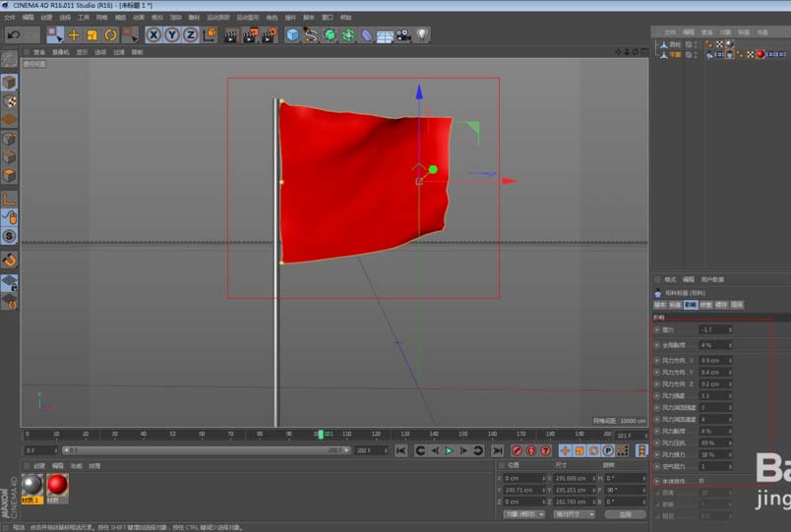
Task: Click the camera object icon
Action: [403, 34]
